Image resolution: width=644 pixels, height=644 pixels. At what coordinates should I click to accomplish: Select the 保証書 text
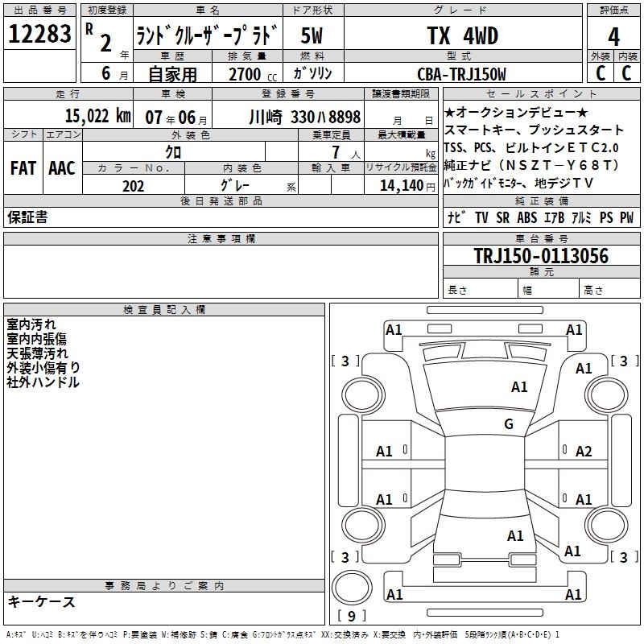click(27, 217)
